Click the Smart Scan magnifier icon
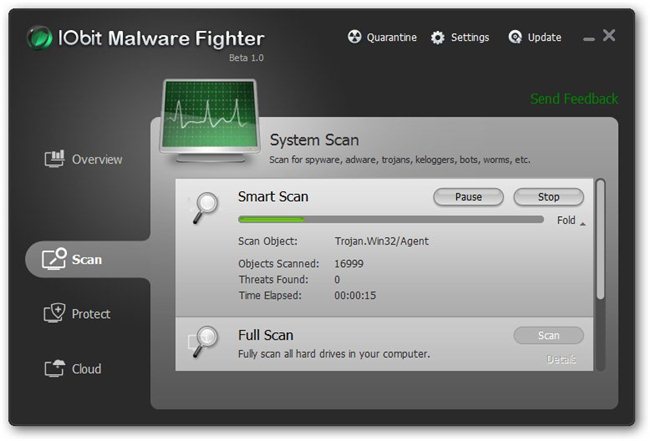 (206, 207)
